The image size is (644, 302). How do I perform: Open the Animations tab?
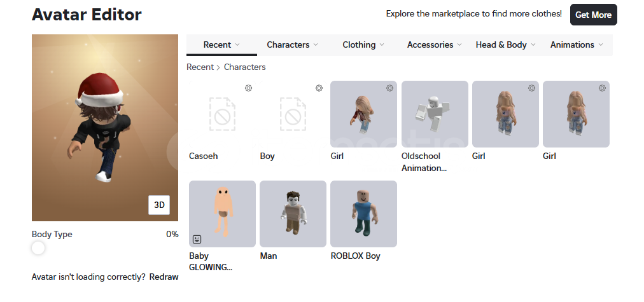[x=577, y=45]
